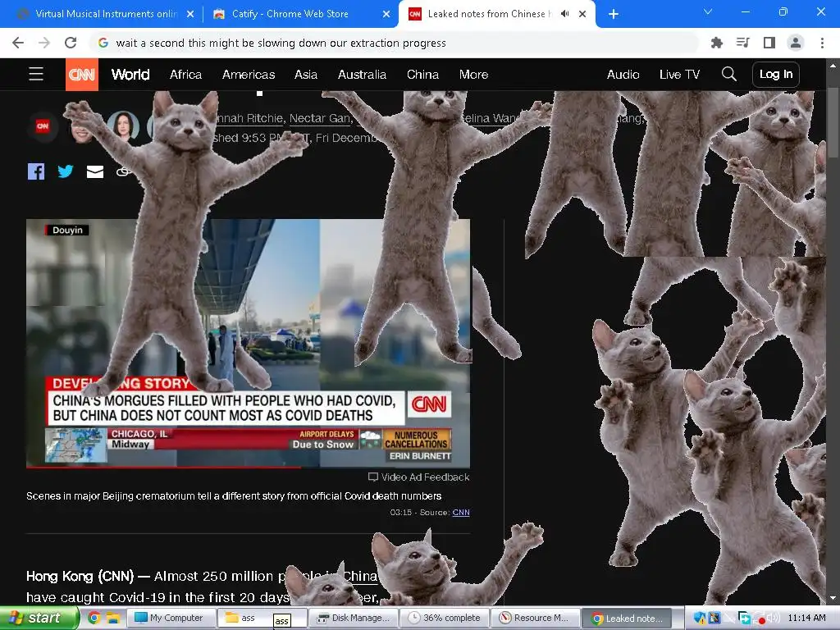Click scrollbar down arrow

point(833,598)
